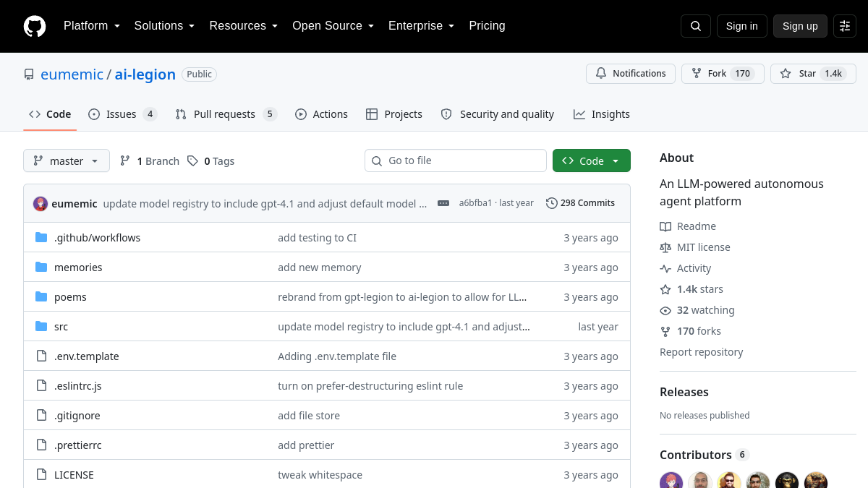Click the star icon in the Star button
This screenshot has height=488, width=868.
pos(786,74)
